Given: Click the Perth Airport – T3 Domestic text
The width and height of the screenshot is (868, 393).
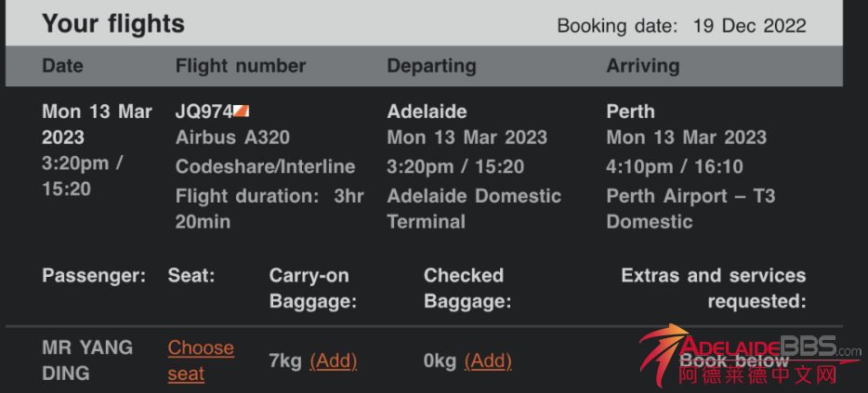Looking at the screenshot, I should pyautogui.click(x=690, y=209).
